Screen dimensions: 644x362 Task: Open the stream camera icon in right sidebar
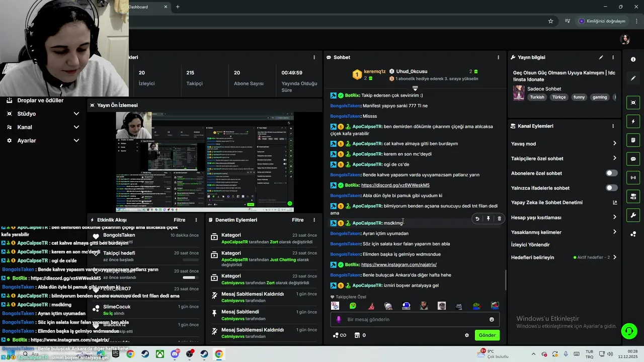[x=633, y=196]
